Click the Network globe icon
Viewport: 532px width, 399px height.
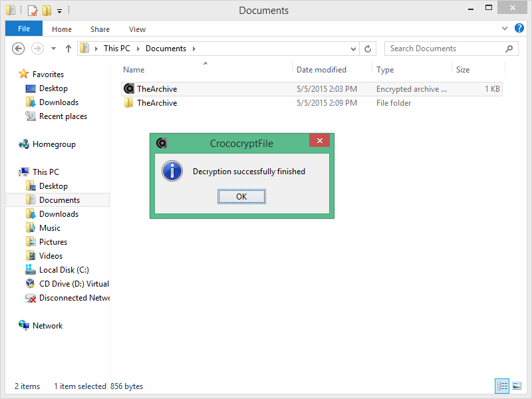click(24, 325)
